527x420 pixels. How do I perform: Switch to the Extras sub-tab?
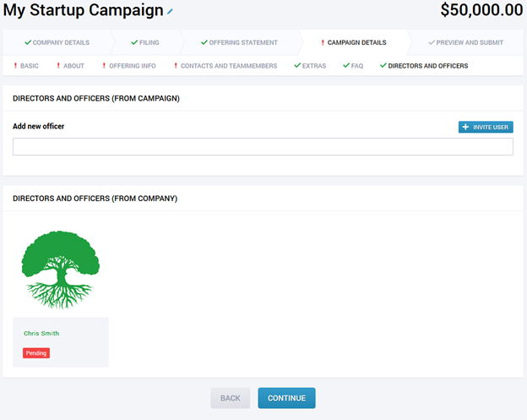tap(310, 66)
